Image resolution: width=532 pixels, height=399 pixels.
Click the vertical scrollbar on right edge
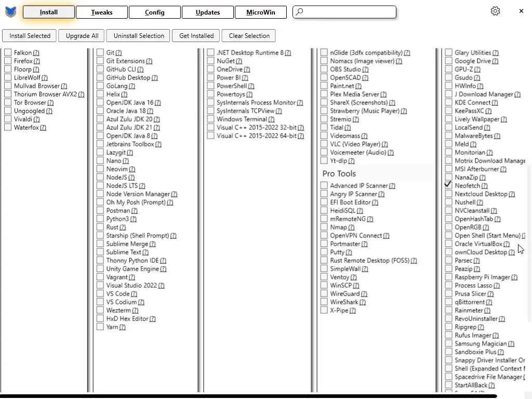[x=529, y=243]
